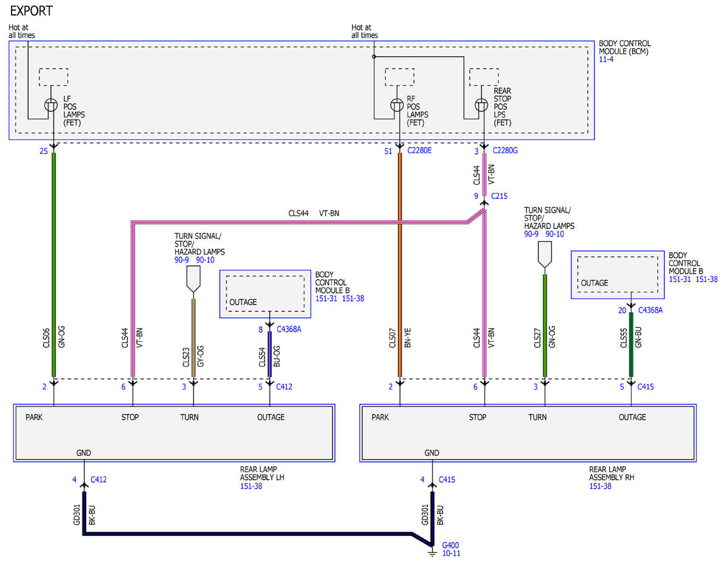Select the CLS54 wire label
Viewport: 728px width, 562px height.
263,357
